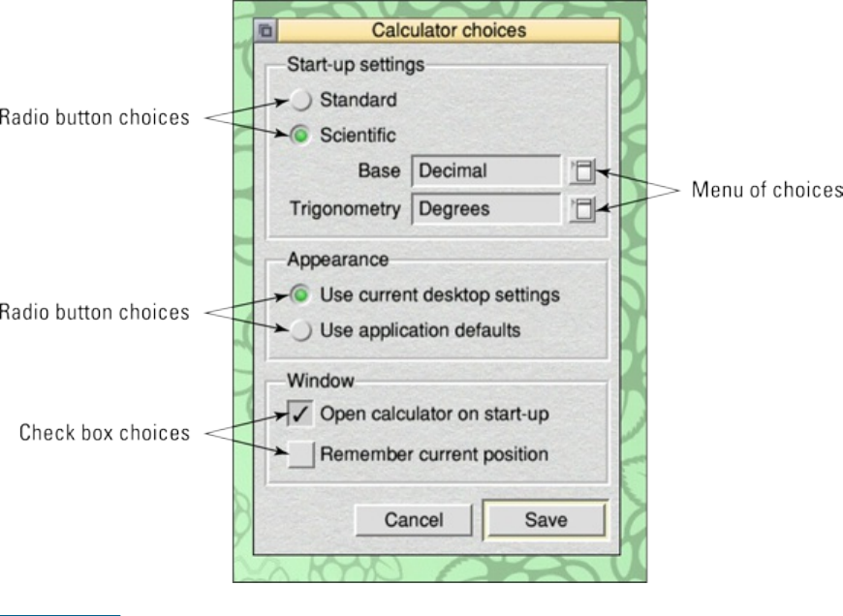The image size is (843, 616).
Task: Click the Base field showing Decimal
Action: (x=485, y=171)
